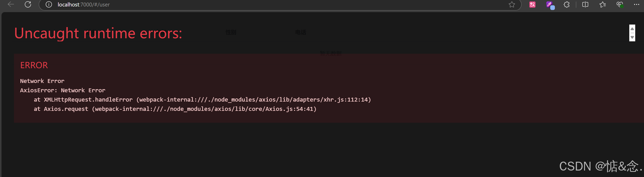This screenshot has height=177, width=644.
Task: Open the pink translate extension icon
Action: coord(532,5)
